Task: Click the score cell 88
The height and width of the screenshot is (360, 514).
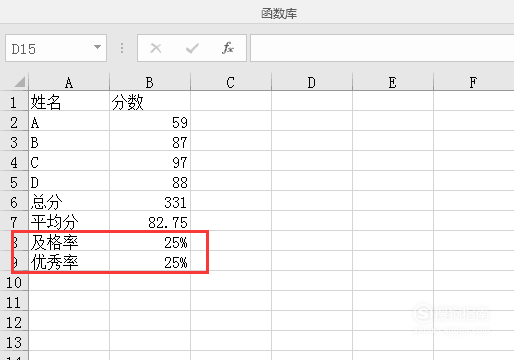Action: point(150,181)
